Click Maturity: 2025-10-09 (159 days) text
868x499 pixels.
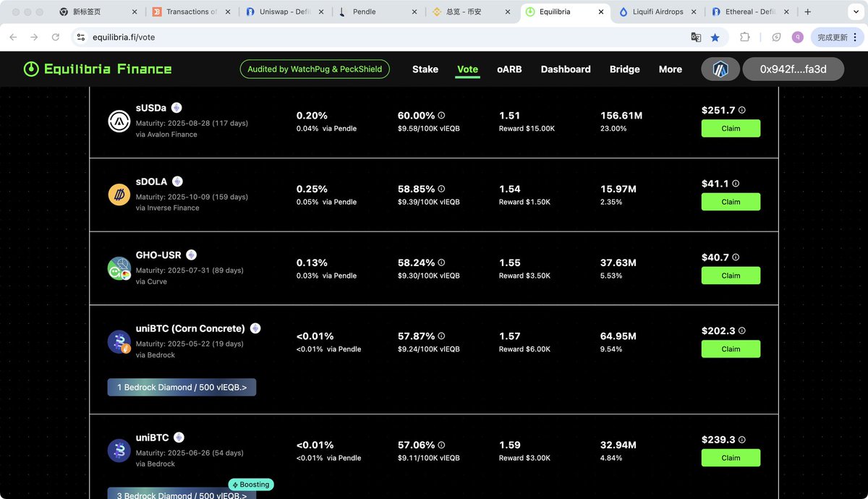[x=192, y=197]
